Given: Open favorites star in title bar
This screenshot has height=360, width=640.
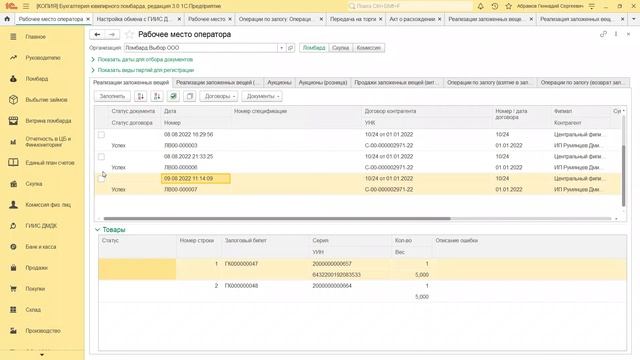Looking at the screenshot, I should click(x=508, y=6).
